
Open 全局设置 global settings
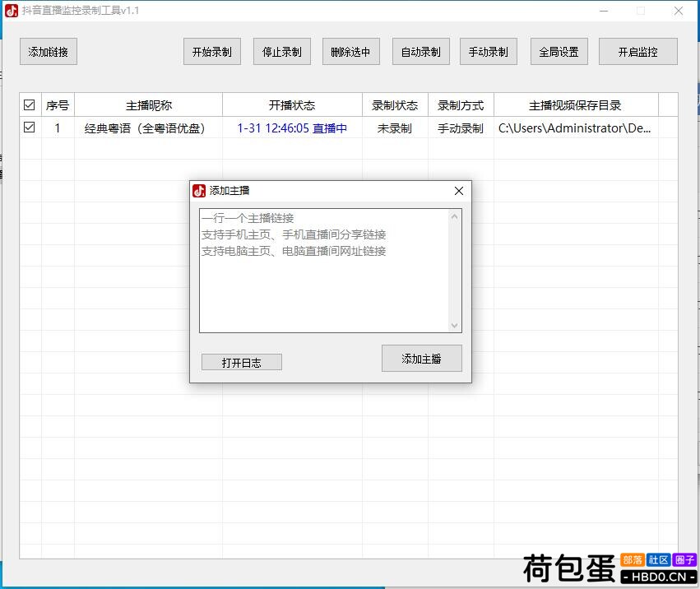click(559, 52)
